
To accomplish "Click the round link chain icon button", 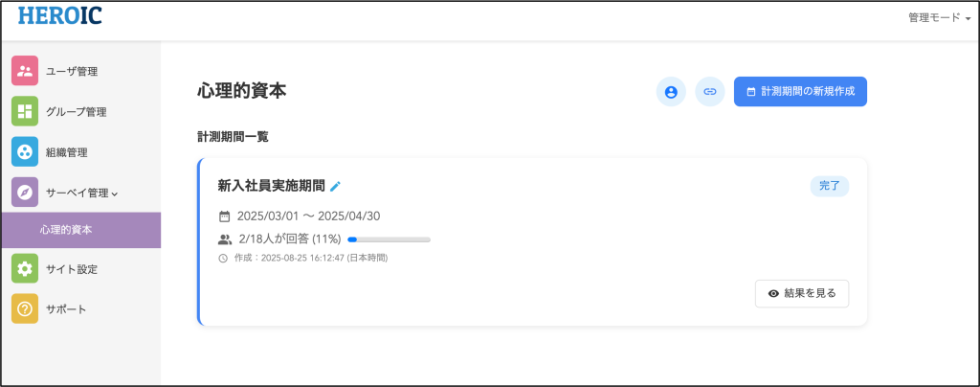I will coord(709,92).
